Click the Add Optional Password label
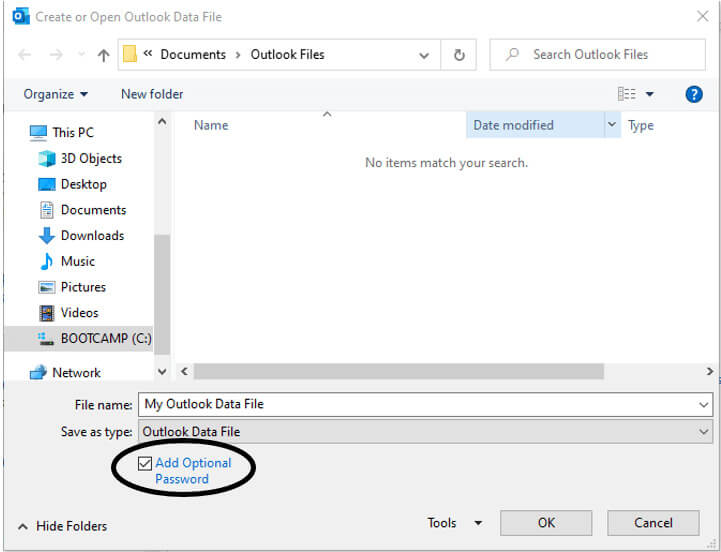The width and height of the screenshot is (721, 552). tap(193, 471)
